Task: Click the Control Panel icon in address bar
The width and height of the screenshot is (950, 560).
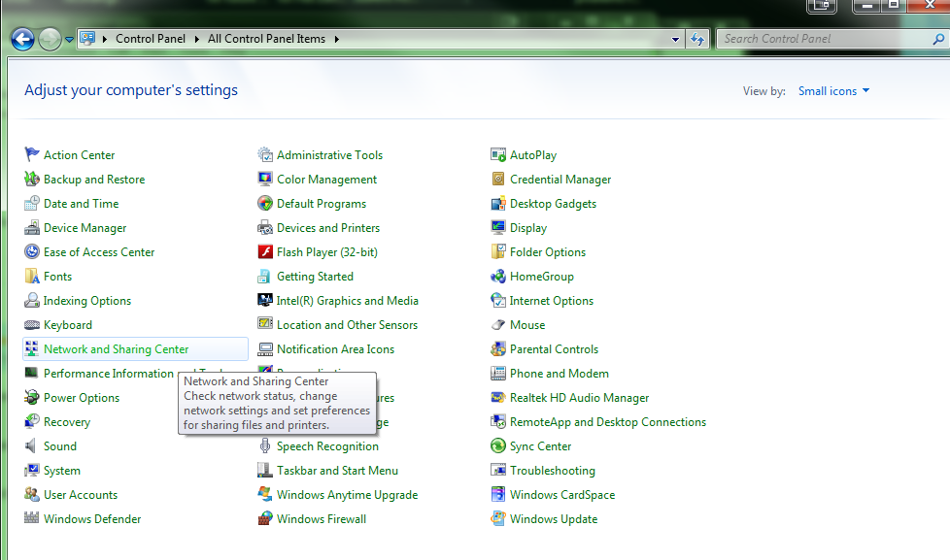Action: coord(87,39)
